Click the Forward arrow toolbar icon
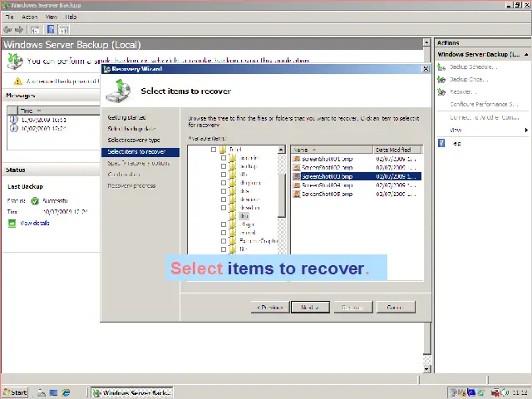Screen dimensions: 532x399 [x=19, y=30]
